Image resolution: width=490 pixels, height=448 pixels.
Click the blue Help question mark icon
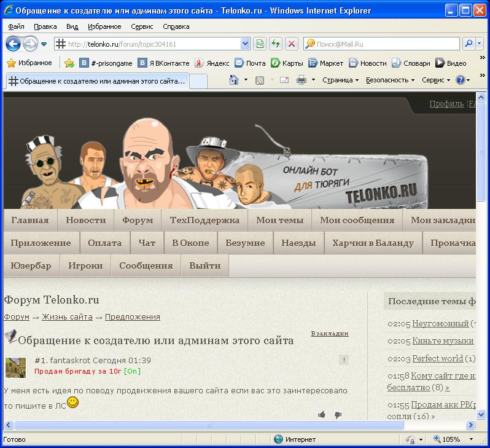tap(461, 80)
